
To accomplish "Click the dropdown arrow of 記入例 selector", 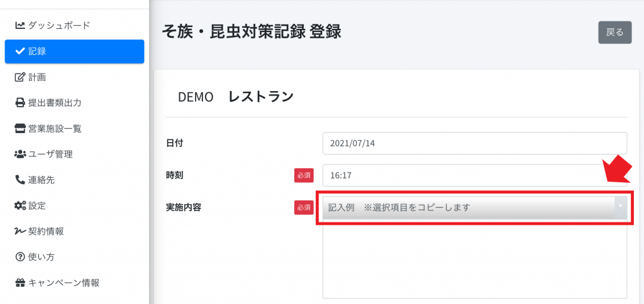I will (621, 207).
